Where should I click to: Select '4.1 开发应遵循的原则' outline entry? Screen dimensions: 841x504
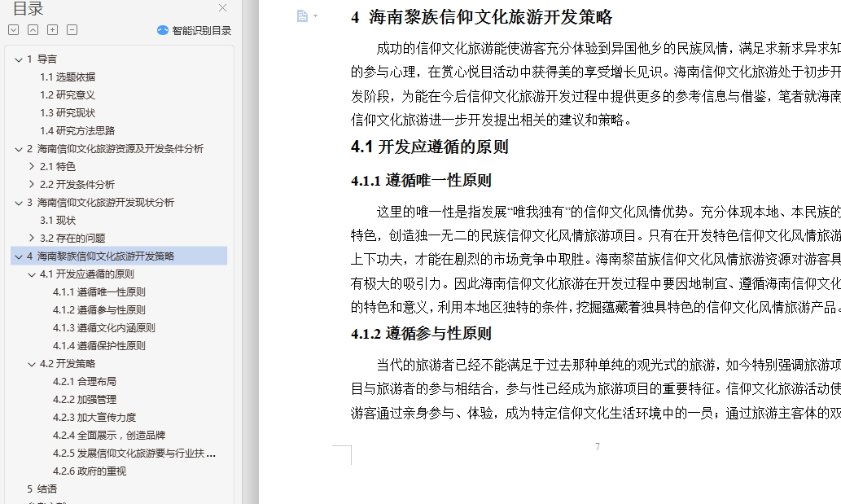click(x=87, y=274)
